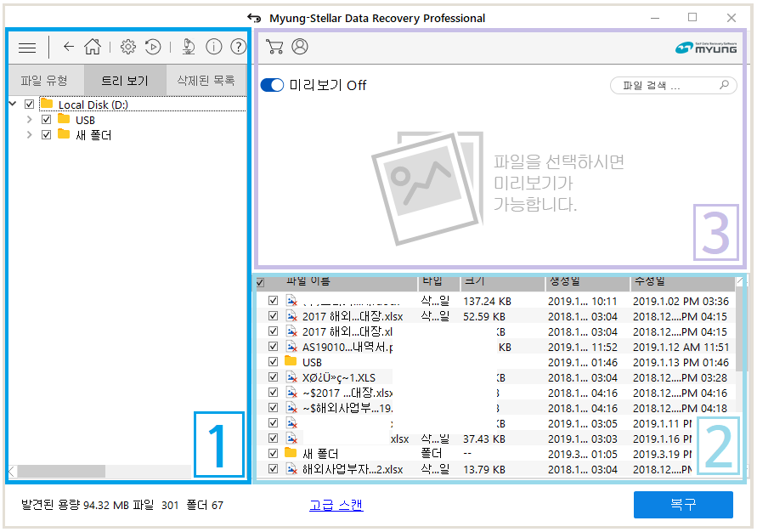The width and height of the screenshot is (757, 532).
Task: Click the Local Disk (D:) folder icon
Action: pyautogui.click(x=47, y=104)
